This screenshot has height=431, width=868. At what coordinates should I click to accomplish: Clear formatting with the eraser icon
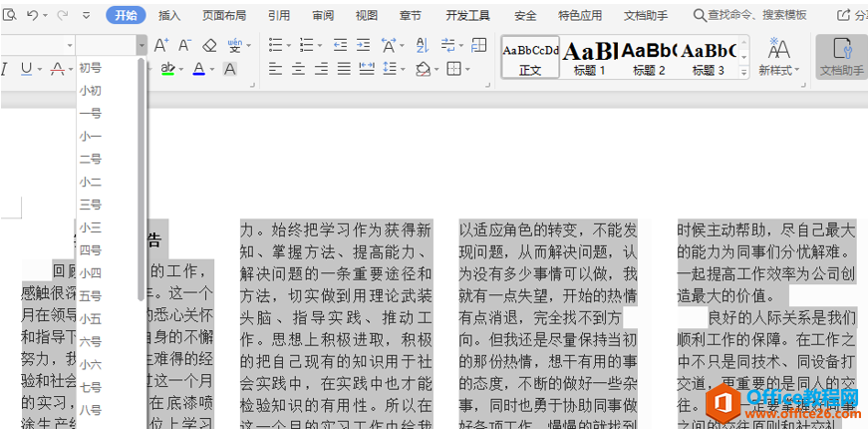[x=209, y=45]
